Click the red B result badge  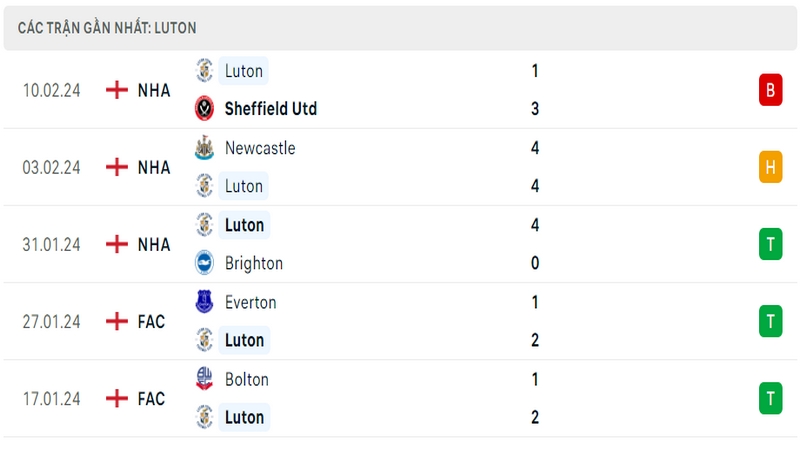[770, 90]
